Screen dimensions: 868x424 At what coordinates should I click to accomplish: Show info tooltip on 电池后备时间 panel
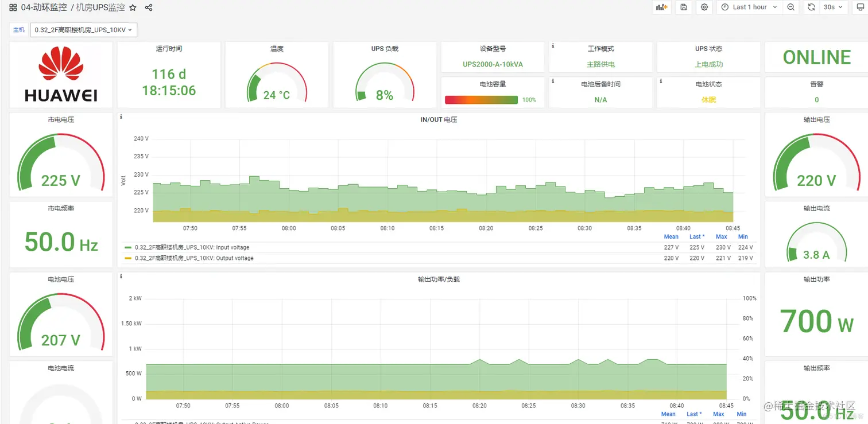click(552, 81)
